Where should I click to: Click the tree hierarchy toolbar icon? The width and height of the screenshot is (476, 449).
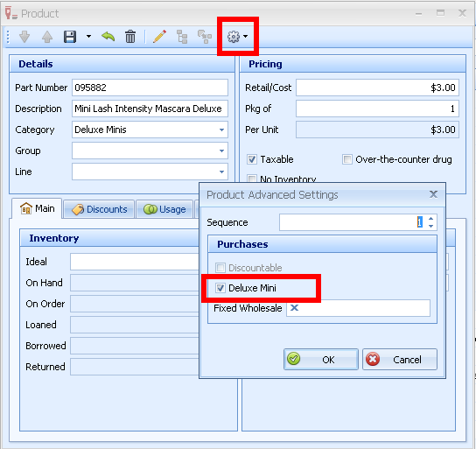[x=182, y=37]
